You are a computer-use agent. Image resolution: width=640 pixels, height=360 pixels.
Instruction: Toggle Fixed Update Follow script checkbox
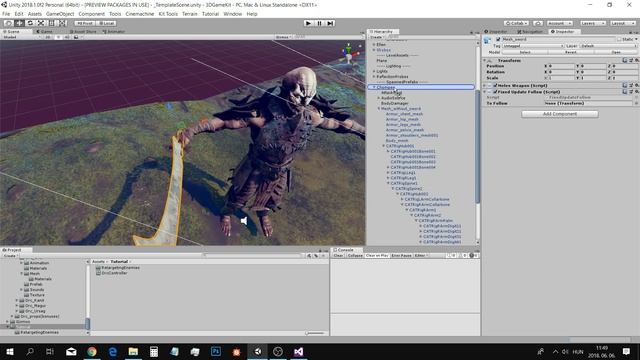495,92
